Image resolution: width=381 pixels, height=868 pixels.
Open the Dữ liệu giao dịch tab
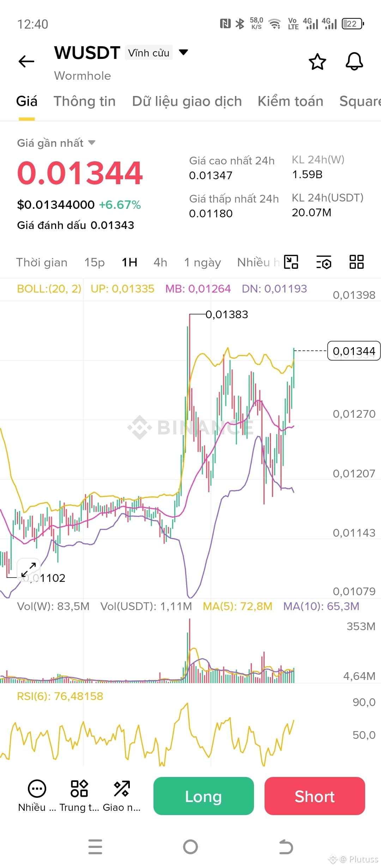click(187, 101)
